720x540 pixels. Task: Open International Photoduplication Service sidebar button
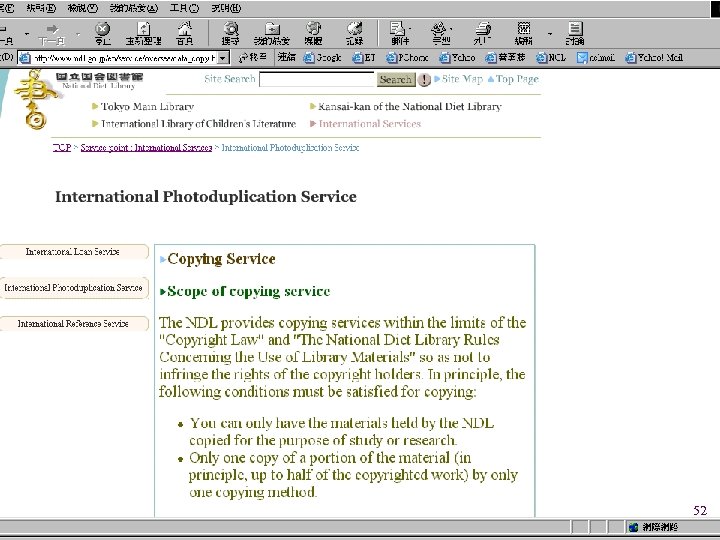73,288
